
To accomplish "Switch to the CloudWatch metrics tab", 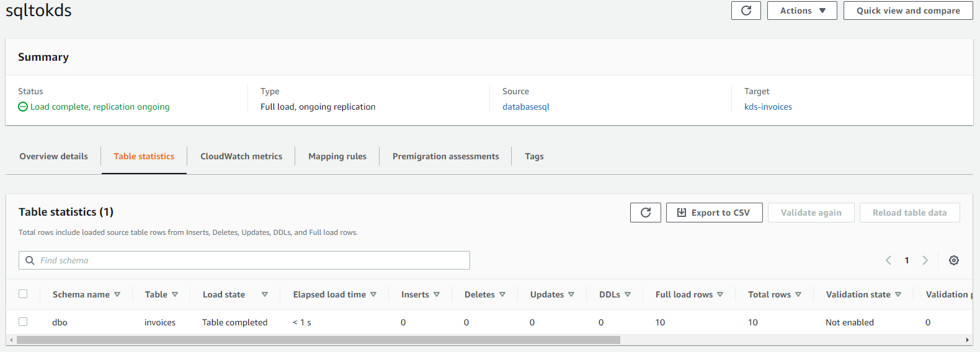I will coord(241,156).
